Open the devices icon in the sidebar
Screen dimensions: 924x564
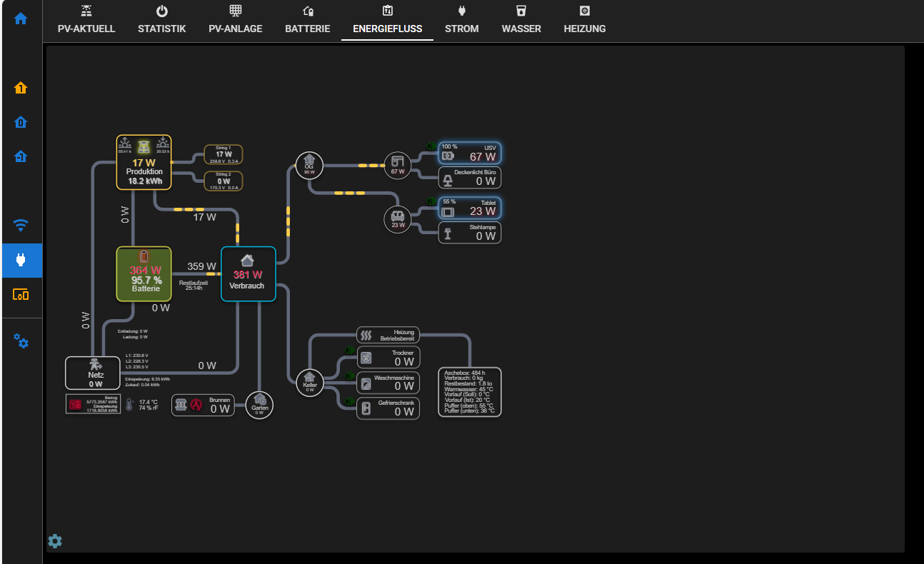pos(21,294)
